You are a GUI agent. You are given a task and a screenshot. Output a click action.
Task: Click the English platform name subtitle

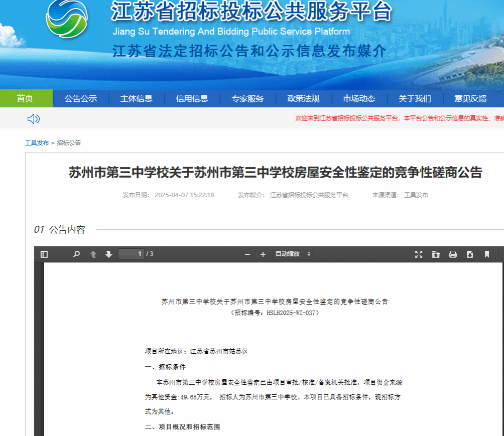231,32
